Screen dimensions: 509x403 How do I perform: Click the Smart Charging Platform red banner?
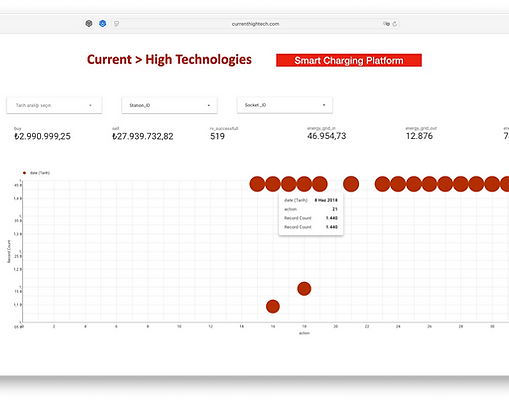pyautogui.click(x=349, y=60)
